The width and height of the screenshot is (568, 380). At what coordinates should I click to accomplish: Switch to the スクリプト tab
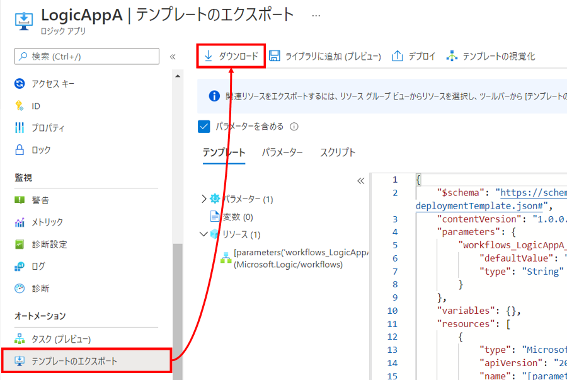[x=338, y=153]
